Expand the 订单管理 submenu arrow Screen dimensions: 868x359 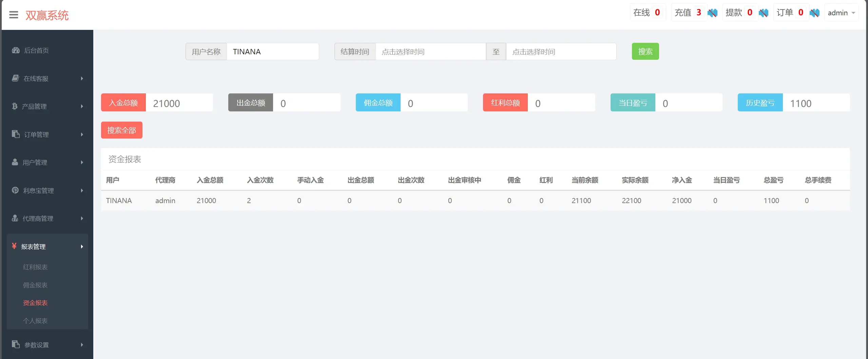[82, 134]
